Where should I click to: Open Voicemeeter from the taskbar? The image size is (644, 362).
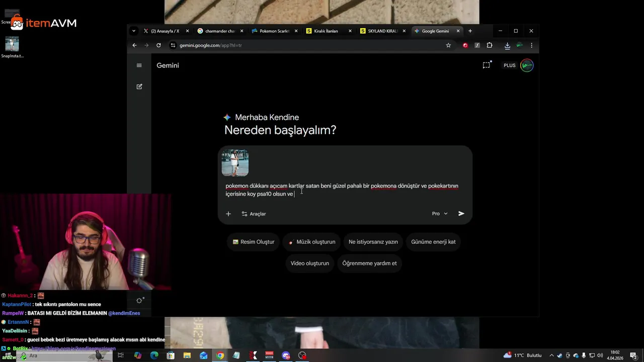click(269, 355)
